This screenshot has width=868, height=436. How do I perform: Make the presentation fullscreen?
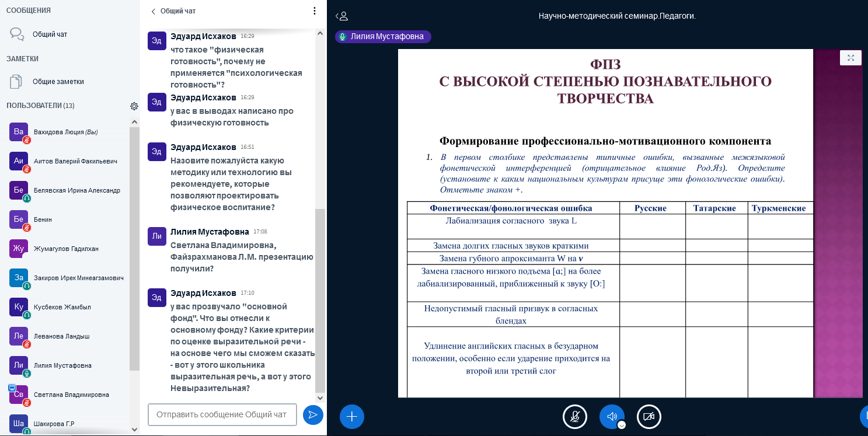pos(850,58)
